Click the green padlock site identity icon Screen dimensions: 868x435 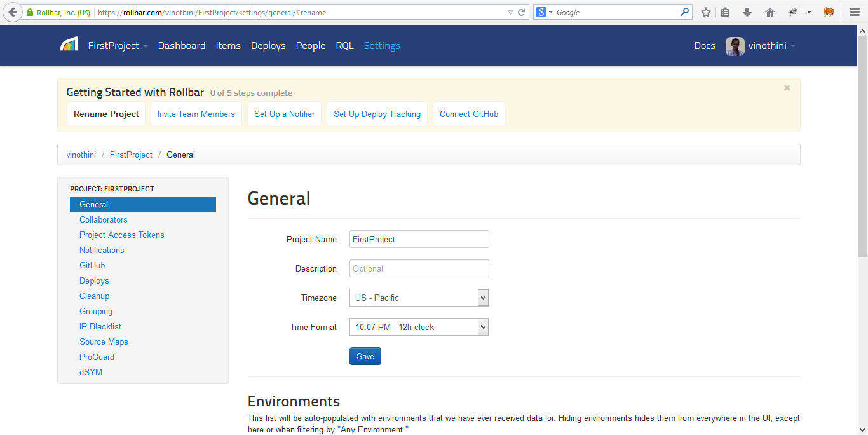(x=29, y=12)
